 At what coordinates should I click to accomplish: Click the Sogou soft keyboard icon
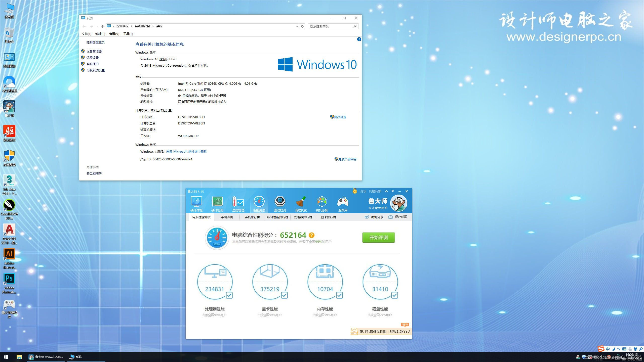click(x=624, y=349)
